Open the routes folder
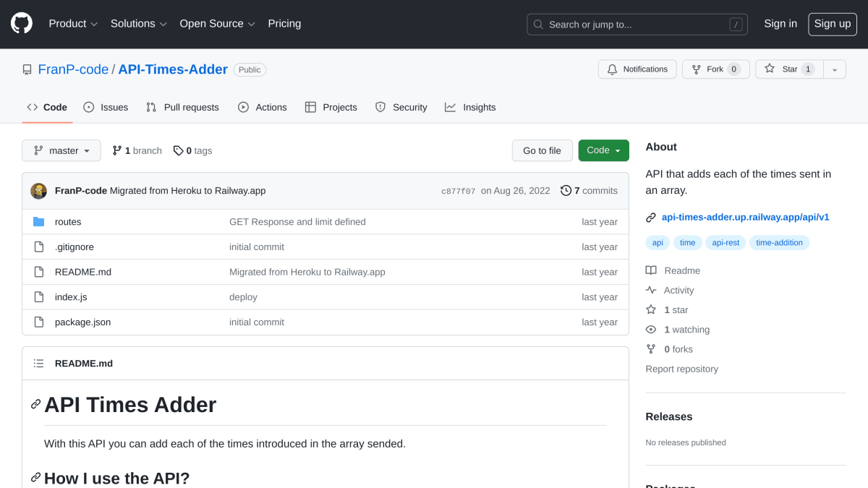 [x=68, y=222]
